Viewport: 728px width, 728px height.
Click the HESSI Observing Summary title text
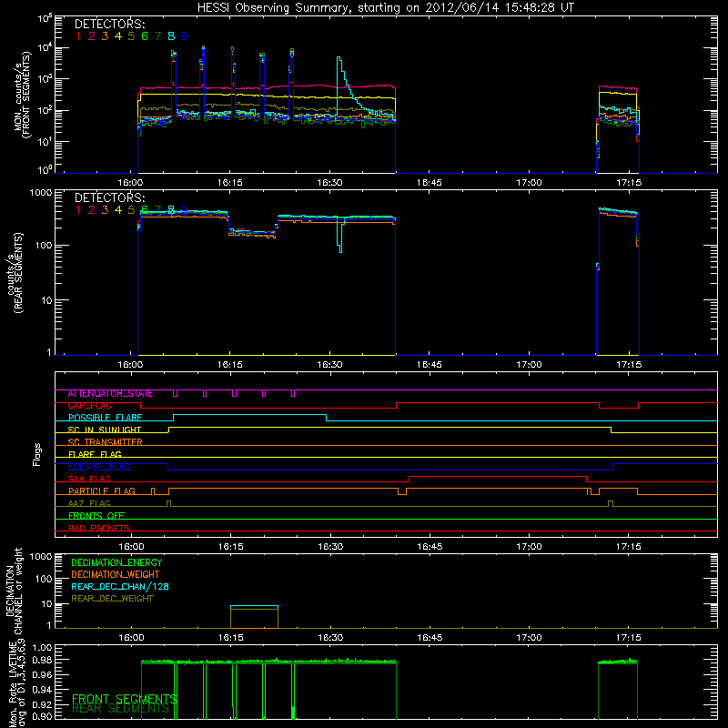(x=385, y=8)
